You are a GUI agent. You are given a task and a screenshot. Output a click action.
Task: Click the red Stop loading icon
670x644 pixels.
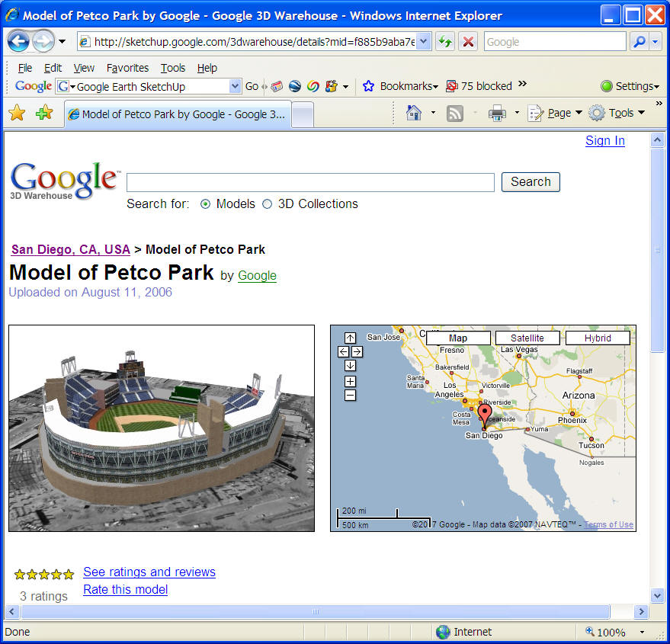click(468, 42)
